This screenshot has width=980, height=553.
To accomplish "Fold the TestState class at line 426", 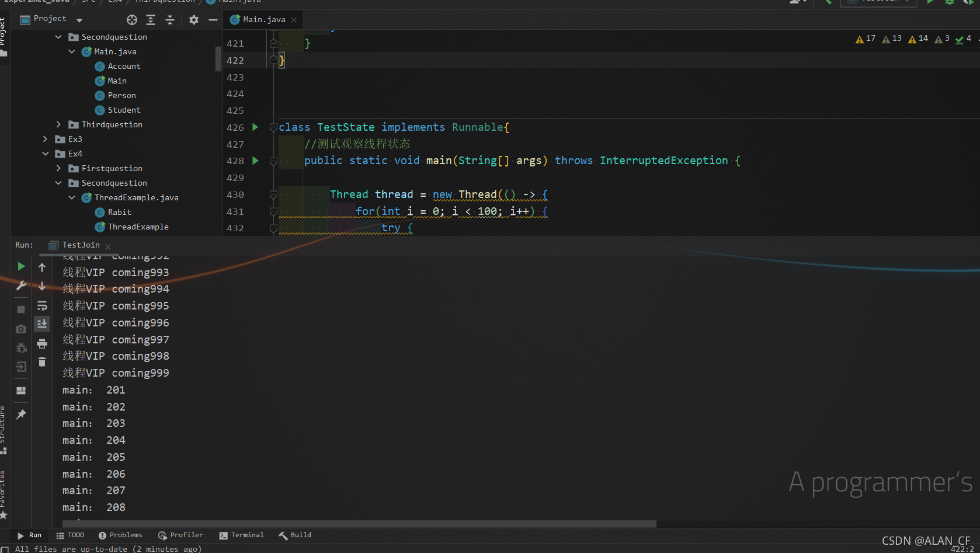I will click(273, 127).
